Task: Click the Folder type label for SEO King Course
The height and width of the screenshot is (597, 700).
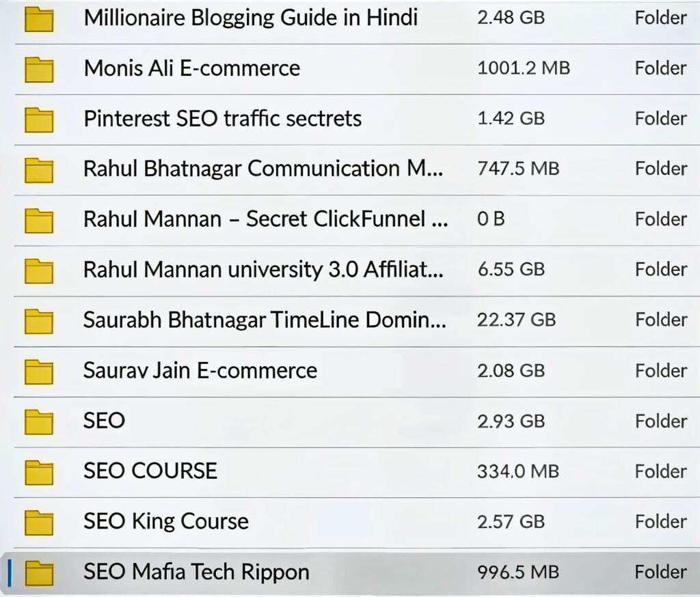Action: pos(660,522)
